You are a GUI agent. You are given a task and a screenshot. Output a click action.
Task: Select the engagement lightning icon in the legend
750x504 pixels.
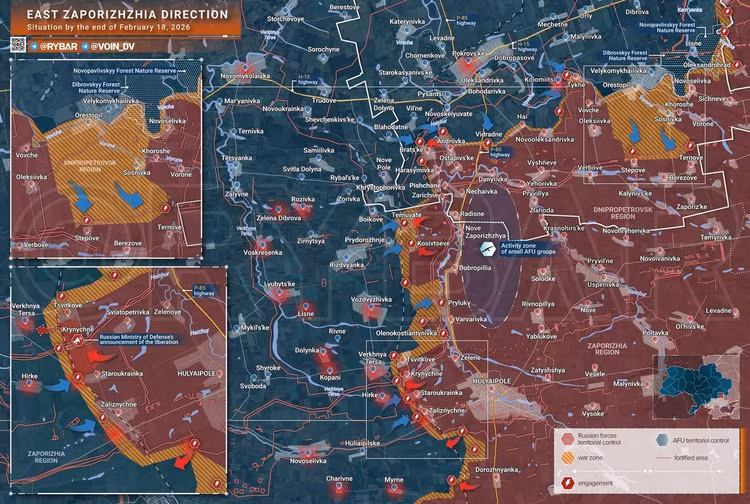click(x=568, y=482)
